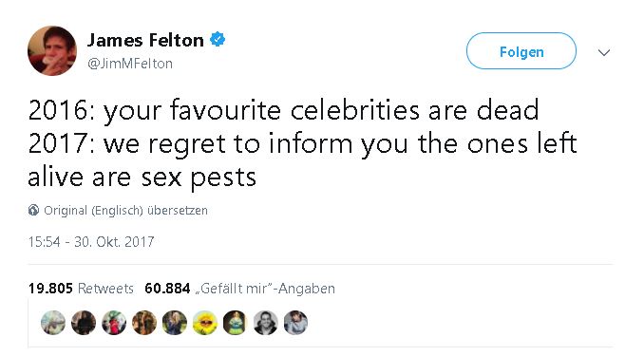Click the first liker avatar

pos(53,323)
